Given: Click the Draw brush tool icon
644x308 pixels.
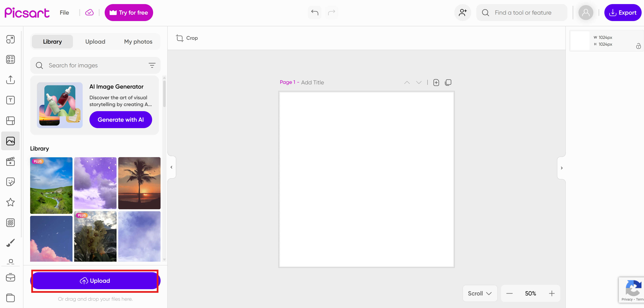Looking at the screenshot, I should coord(10,243).
